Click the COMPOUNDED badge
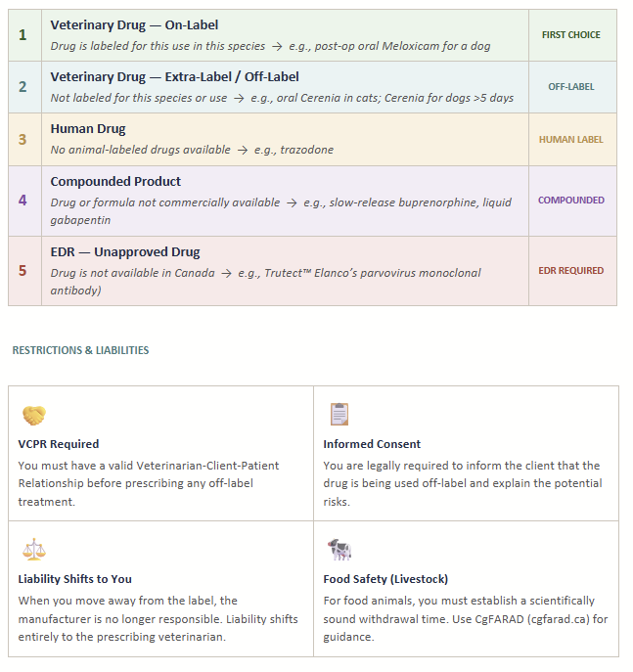This screenshot has width=633, height=672. [x=571, y=201]
